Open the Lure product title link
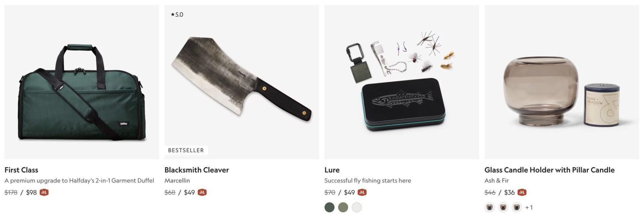 coord(332,170)
